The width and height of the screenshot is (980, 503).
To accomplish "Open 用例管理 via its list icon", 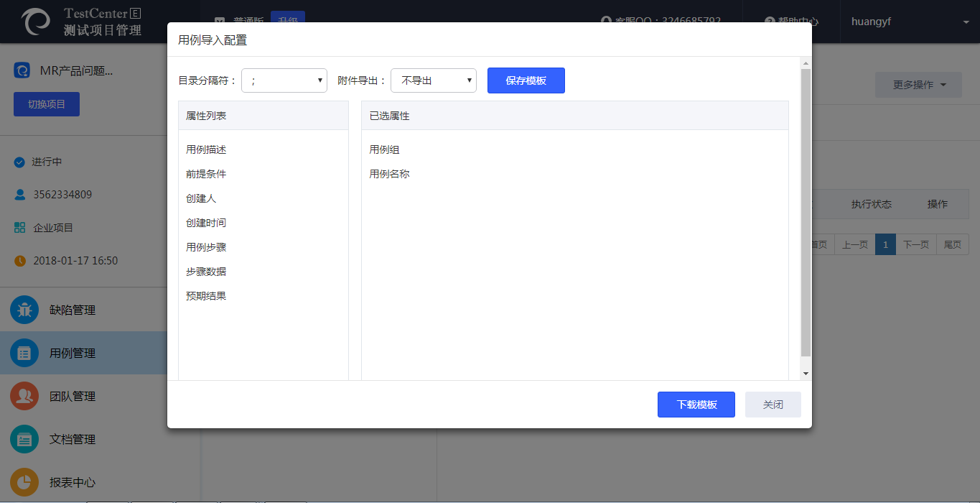I will pos(24,354).
